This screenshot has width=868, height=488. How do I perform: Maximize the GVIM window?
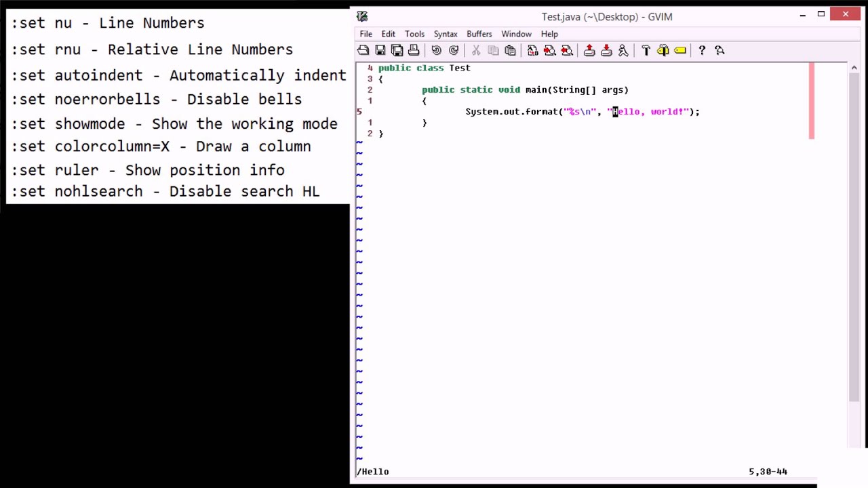pos(821,14)
